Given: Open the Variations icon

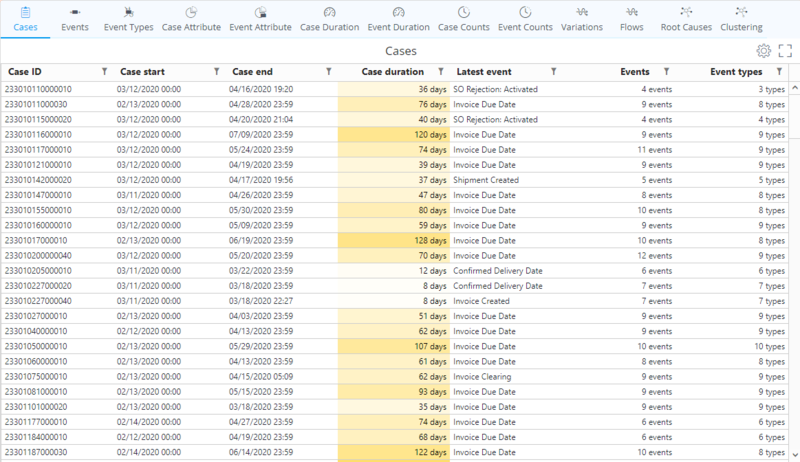Looking at the screenshot, I should (582, 12).
